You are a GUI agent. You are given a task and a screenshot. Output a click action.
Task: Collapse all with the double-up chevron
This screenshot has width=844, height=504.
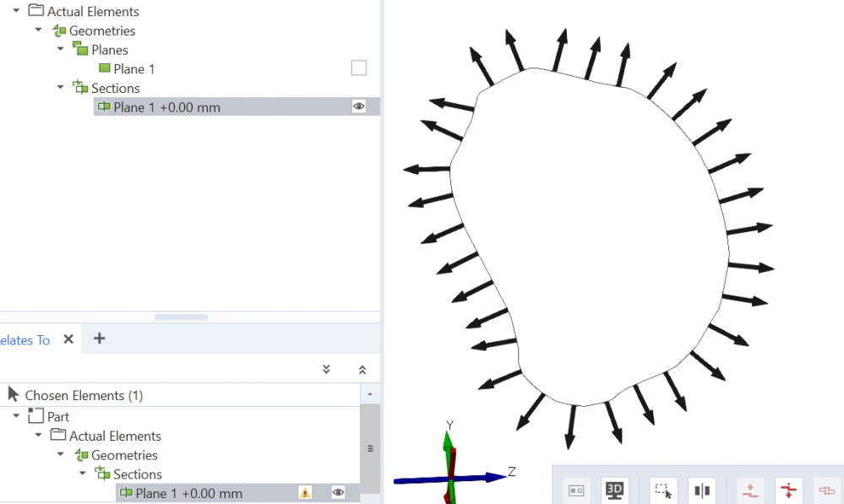(362, 369)
